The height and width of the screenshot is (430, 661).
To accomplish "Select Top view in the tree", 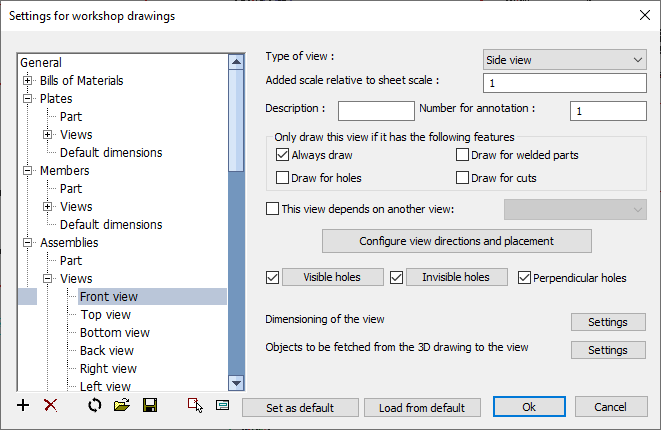I will 106,314.
